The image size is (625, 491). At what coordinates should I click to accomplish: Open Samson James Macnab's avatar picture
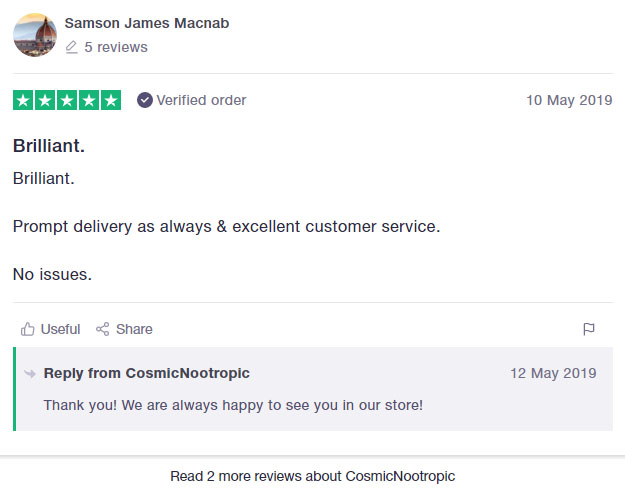pyautogui.click(x=35, y=35)
